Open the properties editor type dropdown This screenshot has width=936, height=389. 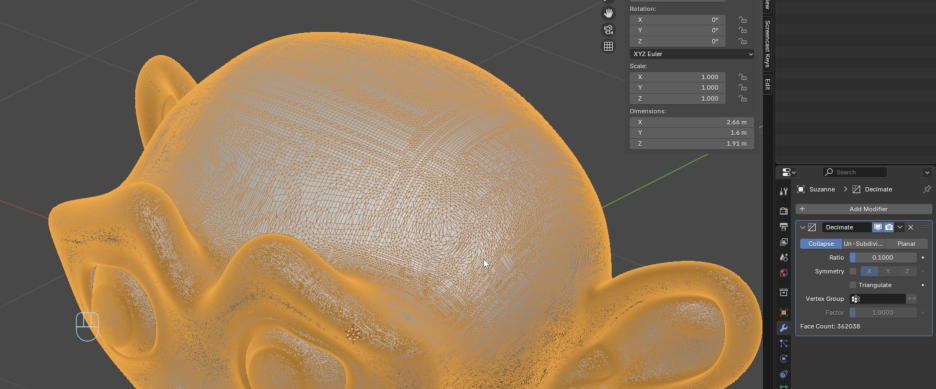[x=789, y=172]
